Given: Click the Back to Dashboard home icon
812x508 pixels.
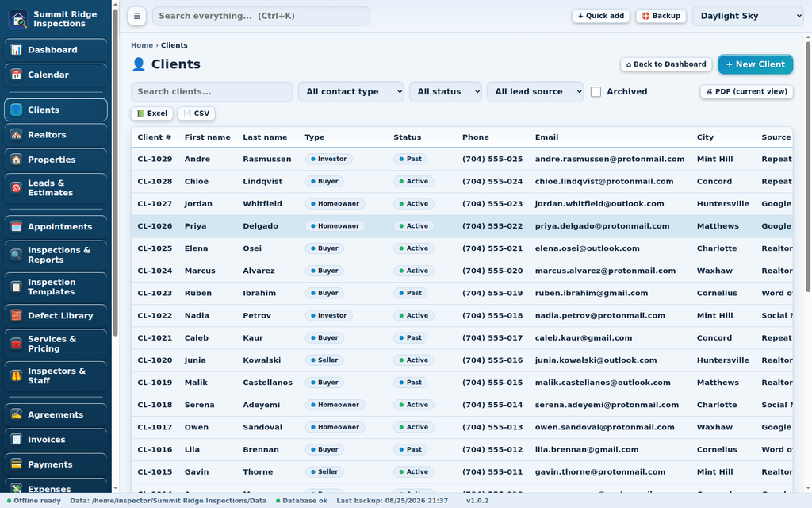Looking at the screenshot, I should (x=629, y=64).
